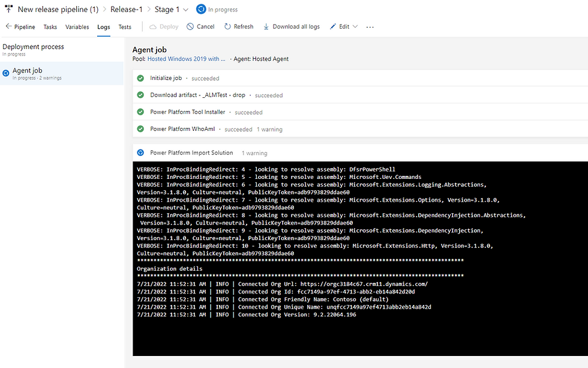The height and width of the screenshot is (368, 588).
Task: Expand the Stage 1 dropdown
Action: [x=185, y=10]
